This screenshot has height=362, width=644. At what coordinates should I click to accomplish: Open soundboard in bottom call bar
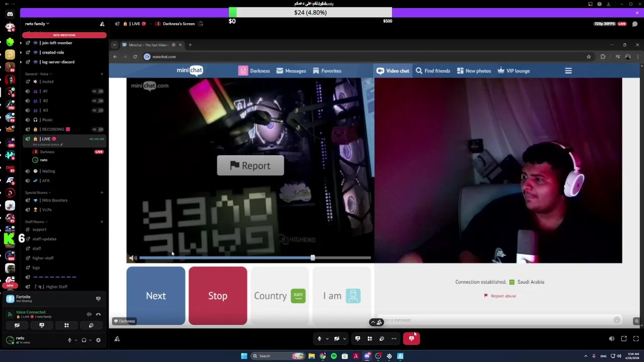click(381, 338)
